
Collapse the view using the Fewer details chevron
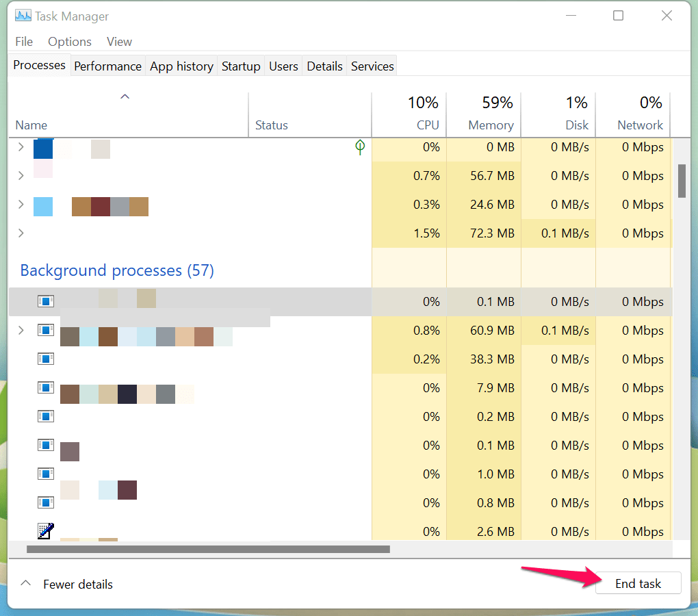pyautogui.click(x=26, y=584)
